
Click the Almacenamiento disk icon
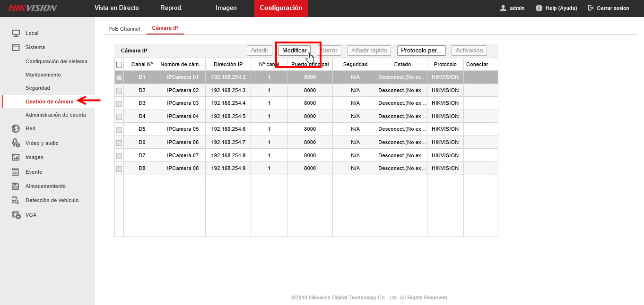16,186
